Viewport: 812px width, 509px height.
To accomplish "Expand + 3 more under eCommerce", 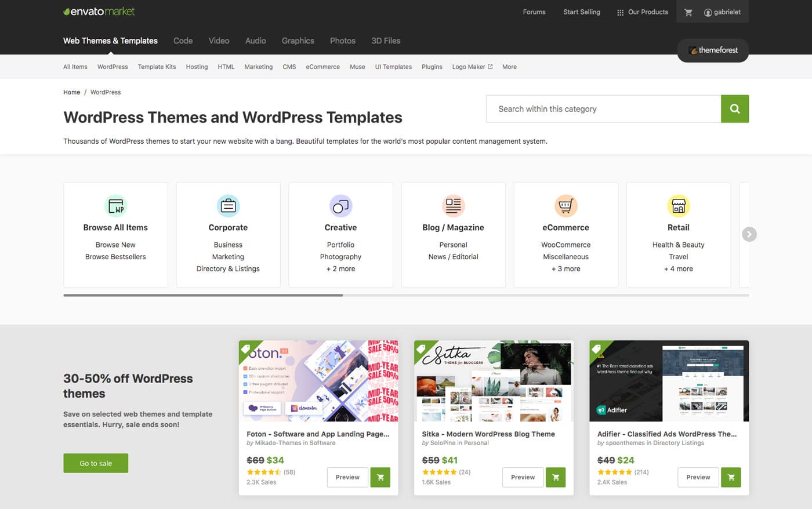I will point(565,269).
